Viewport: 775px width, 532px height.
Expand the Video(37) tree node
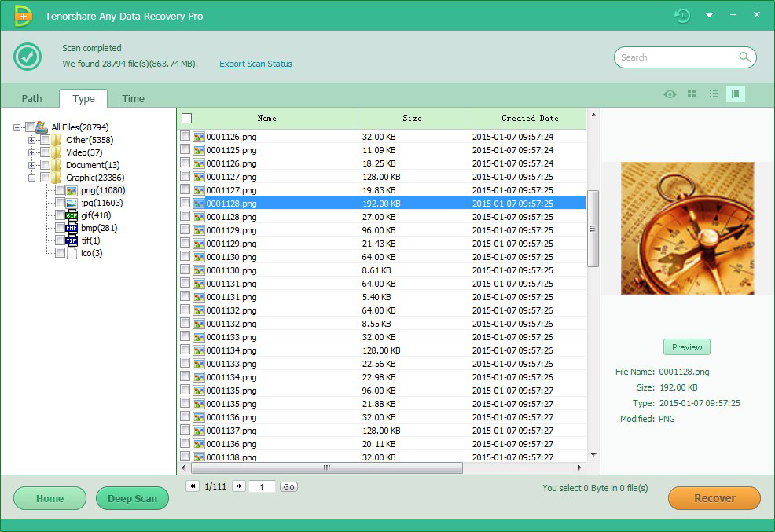tap(32, 152)
